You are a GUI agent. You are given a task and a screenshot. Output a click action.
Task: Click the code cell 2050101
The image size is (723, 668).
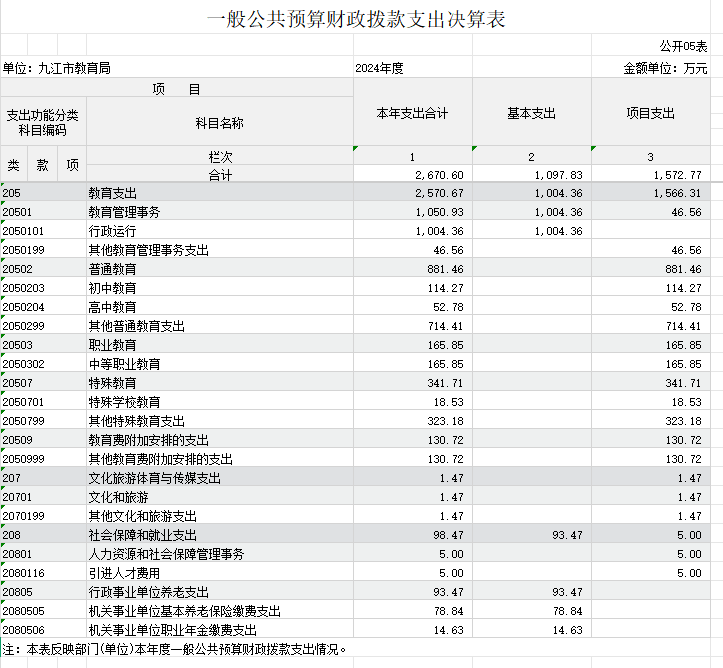pos(25,231)
